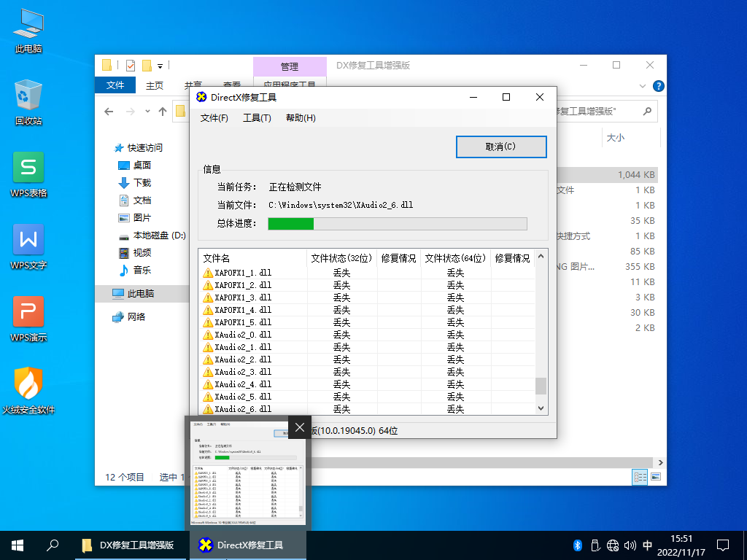Click file list scroll down arrow
747x560 pixels.
tap(541, 408)
